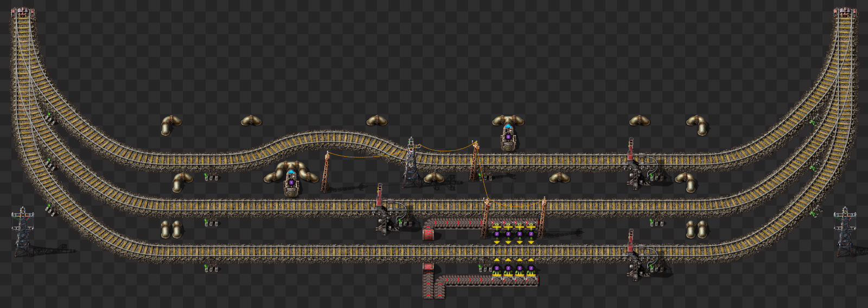
Task: Click the pump below the curved bypass track
Action: (291, 182)
